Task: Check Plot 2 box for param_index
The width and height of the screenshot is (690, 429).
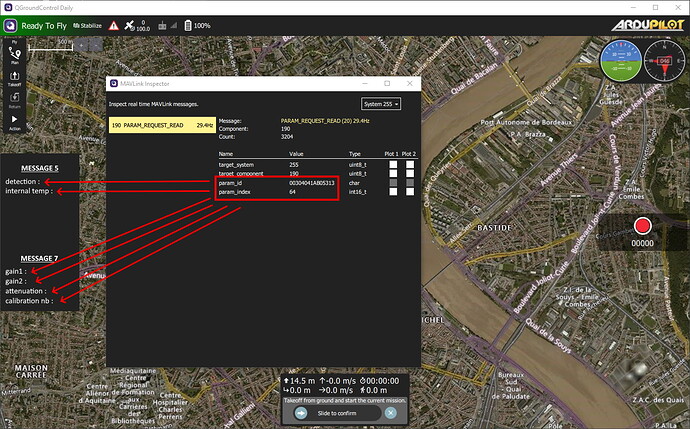Action: pos(410,192)
